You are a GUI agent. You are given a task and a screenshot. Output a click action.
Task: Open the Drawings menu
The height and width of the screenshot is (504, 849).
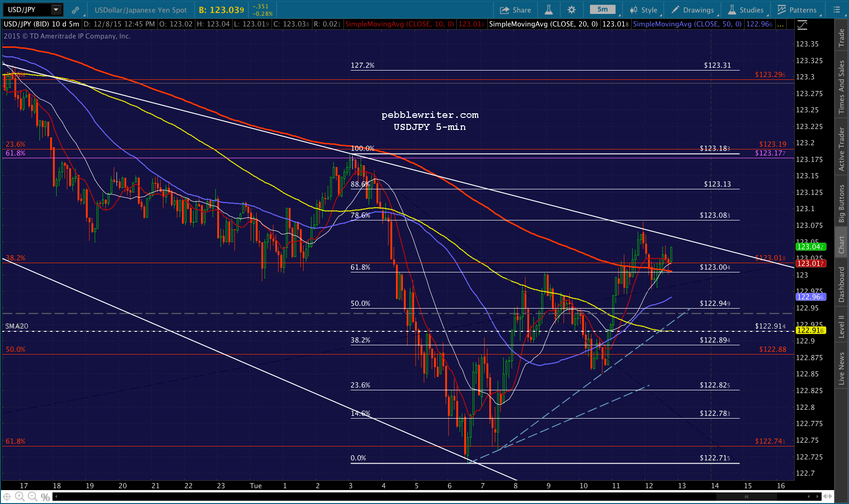tap(693, 10)
